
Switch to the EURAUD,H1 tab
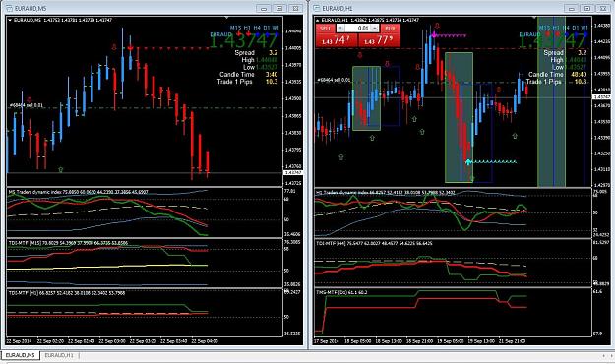pos(59,355)
